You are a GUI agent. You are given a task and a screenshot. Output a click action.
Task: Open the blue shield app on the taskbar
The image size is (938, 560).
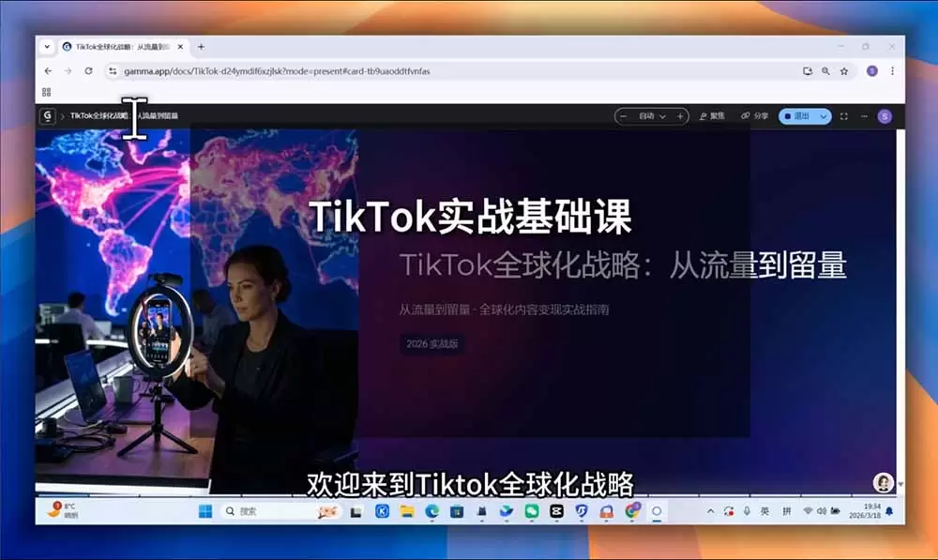click(x=582, y=511)
